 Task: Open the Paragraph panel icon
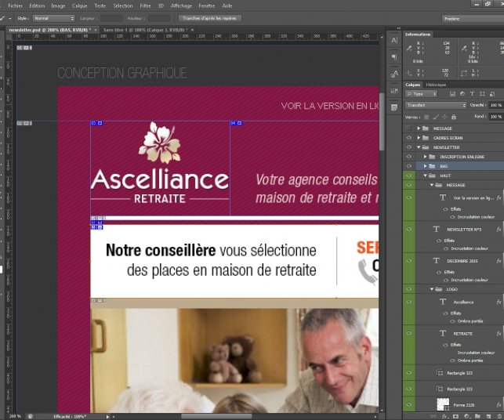click(x=394, y=56)
